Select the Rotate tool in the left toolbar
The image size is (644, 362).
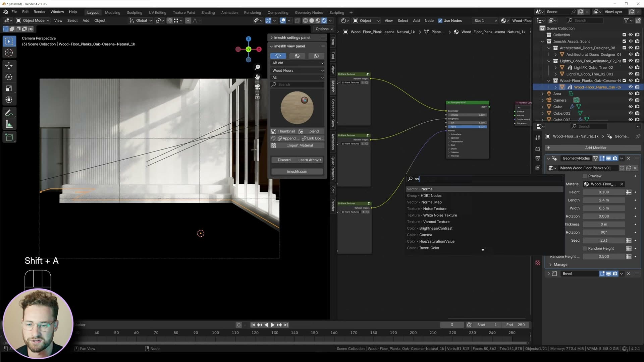click(9, 77)
